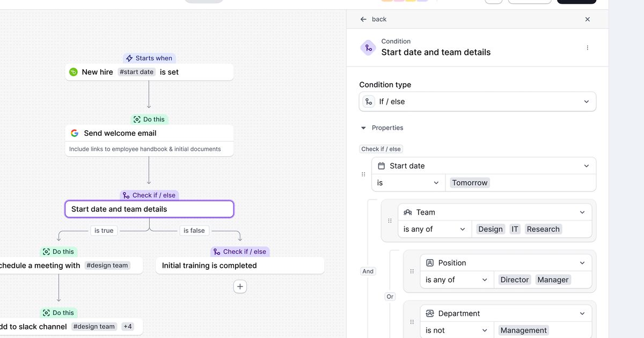The height and width of the screenshot is (338, 644).
Task: Toggle the And logic operator
Action: (x=368, y=271)
